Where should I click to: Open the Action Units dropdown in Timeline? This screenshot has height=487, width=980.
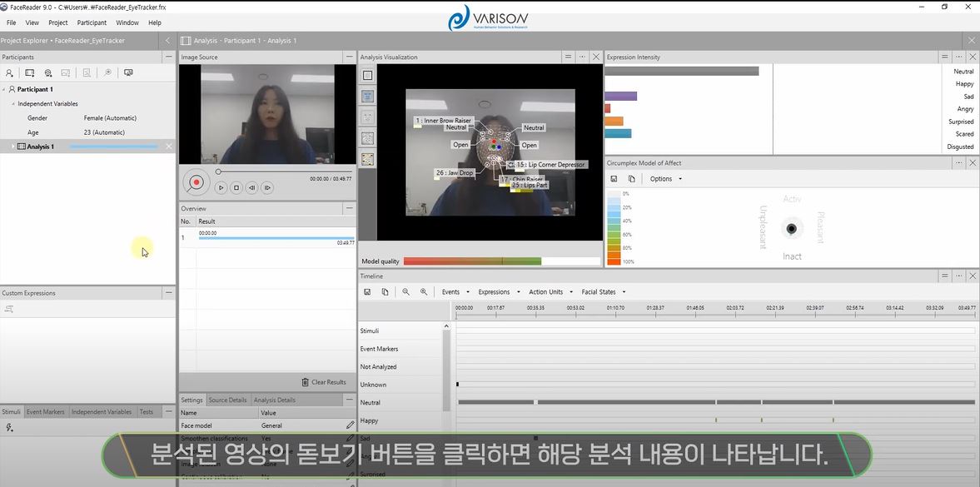click(550, 292)
